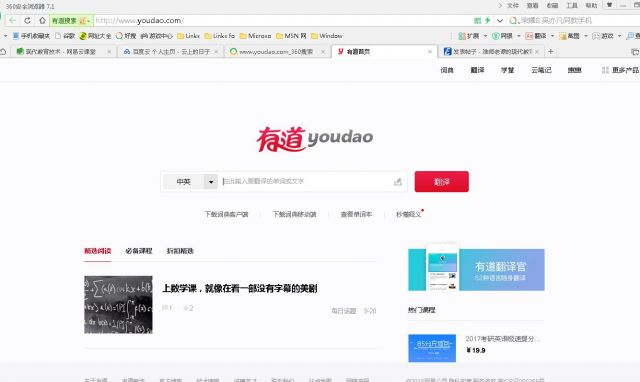Open the 好搜 bookmark
The image size is (640, 382).
126,36
